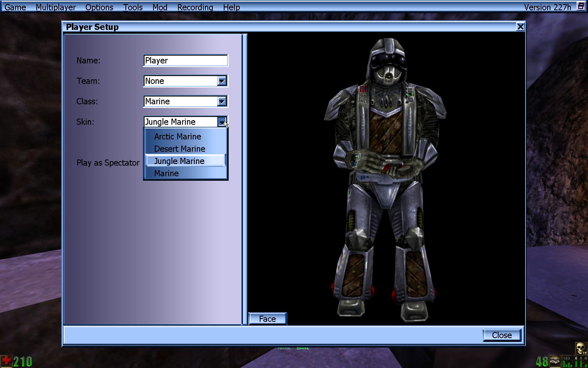Screen dimensions: 588x368
Task: Click the Class combo box showing Marine
Action: point(185,101)
